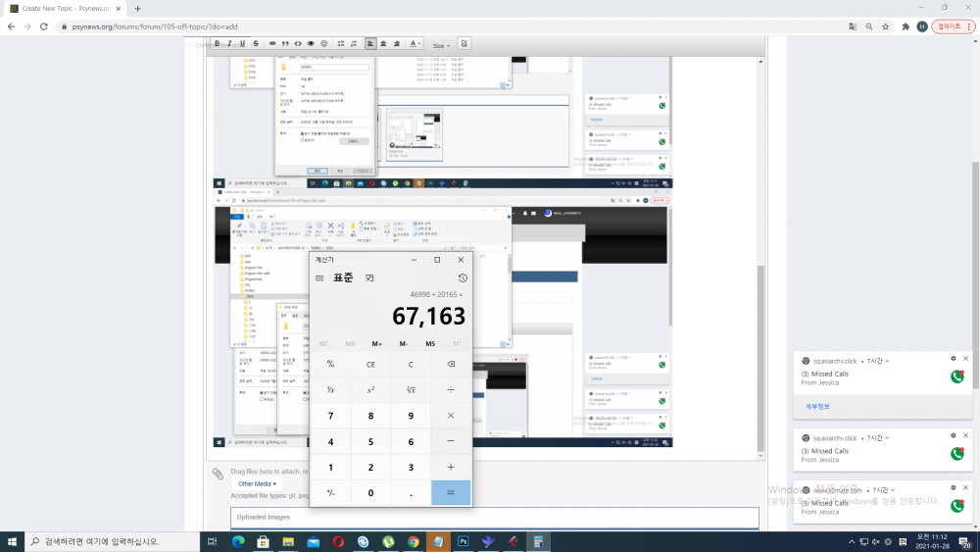
Task: Toggle bold formatting in the editor
Action: [217, 44]
